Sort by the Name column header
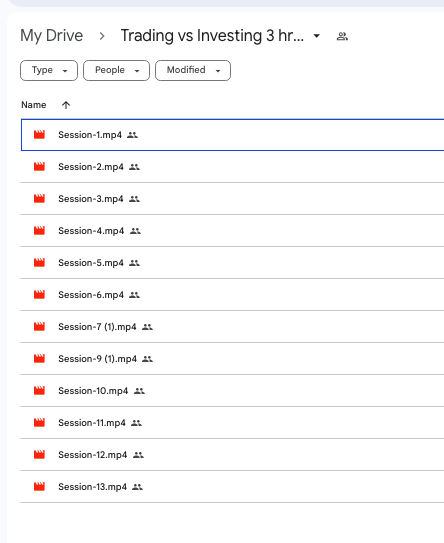The height and width of the screenshot is (543, 444). click(x=34, y=105)
